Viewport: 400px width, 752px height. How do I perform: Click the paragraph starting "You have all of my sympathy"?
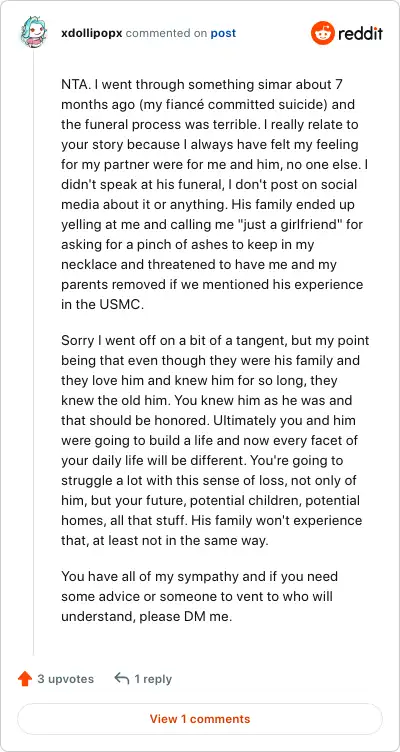[199, 596]
